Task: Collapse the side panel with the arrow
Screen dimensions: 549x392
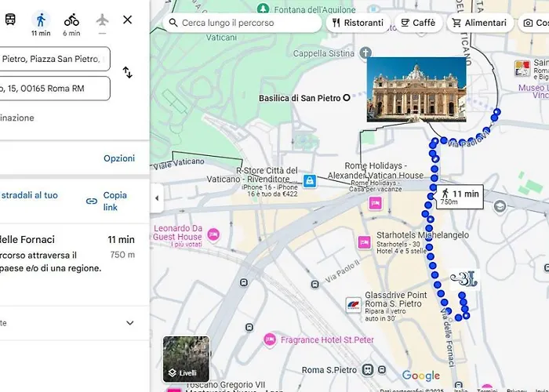Action: click(157, 198)
